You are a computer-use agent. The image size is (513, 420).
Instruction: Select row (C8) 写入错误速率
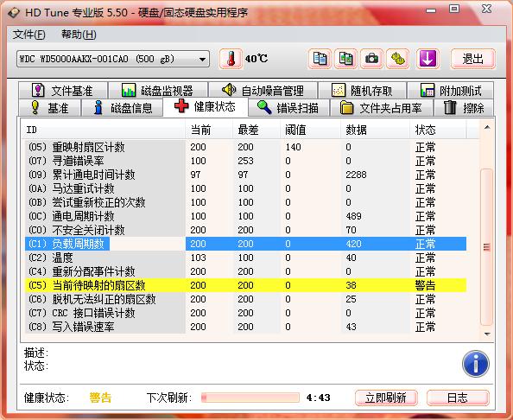245,327
